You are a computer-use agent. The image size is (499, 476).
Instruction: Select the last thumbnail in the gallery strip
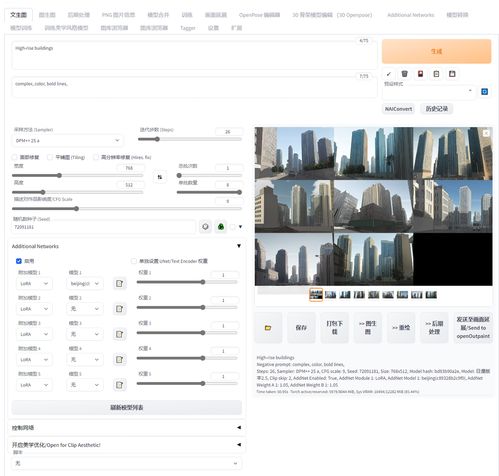coord(431,295)
